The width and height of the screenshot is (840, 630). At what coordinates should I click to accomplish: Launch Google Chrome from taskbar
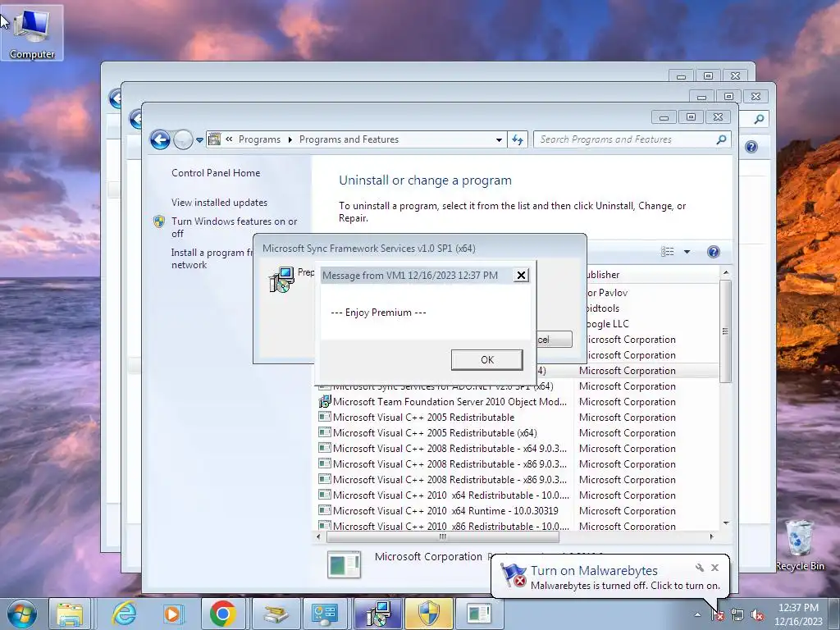coord(223,614)
